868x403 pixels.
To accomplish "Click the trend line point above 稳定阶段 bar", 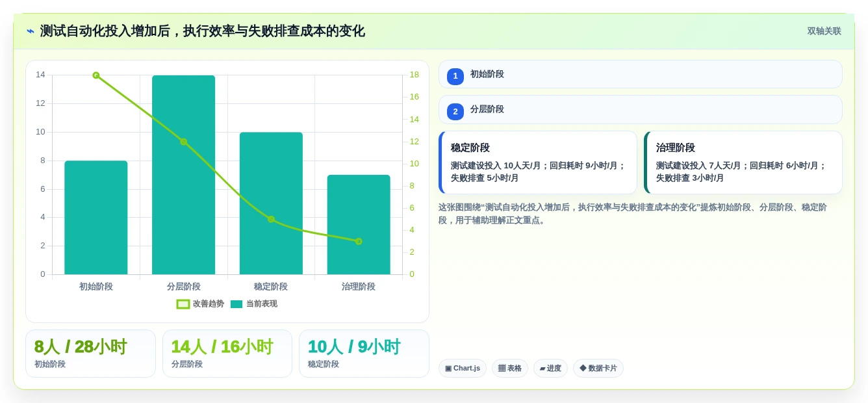I will tap(271, 219).
